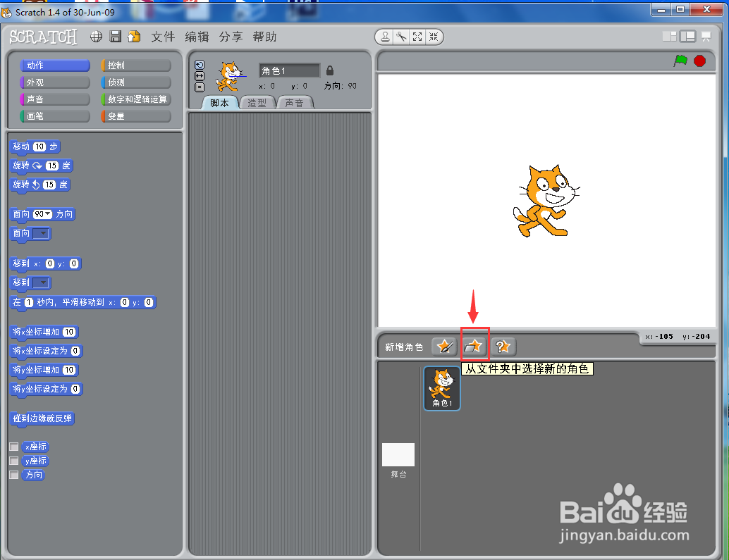
Task: Select the shrink sprite tool
Action: tap(434, 37)
